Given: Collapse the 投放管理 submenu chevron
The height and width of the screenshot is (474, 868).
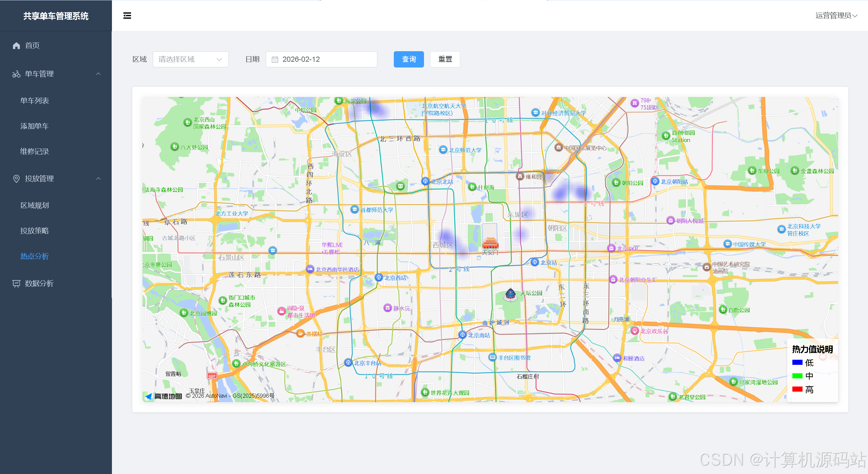Looking at the screenshot, I should (98, 179).
